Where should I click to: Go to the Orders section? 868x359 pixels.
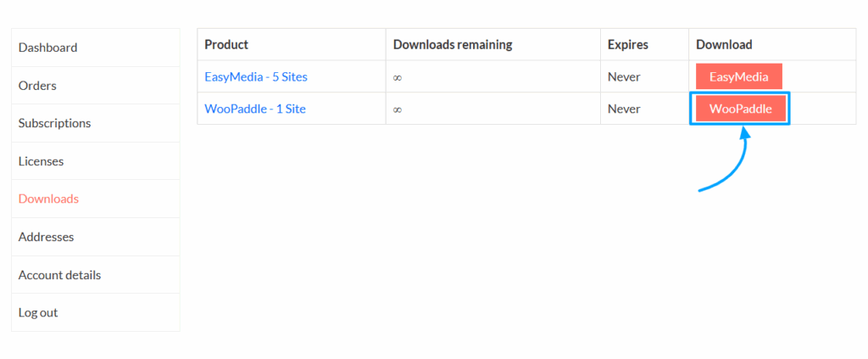pos(37,86)
